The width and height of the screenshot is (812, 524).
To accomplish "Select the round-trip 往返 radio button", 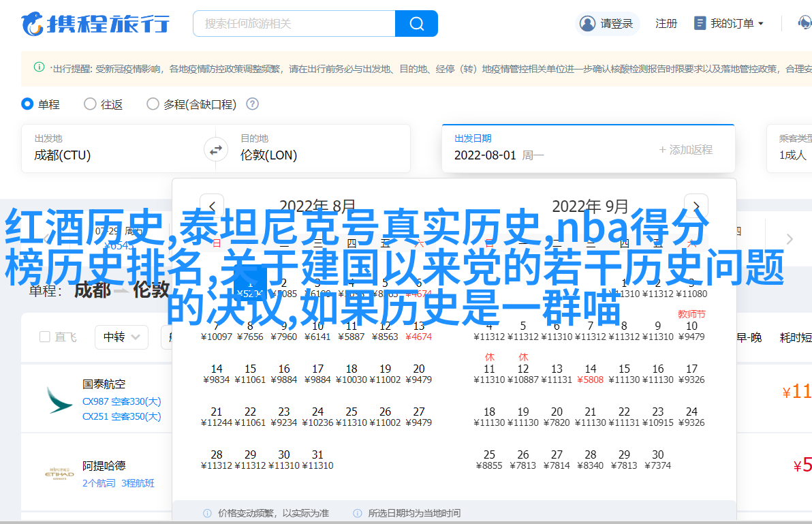I will click(x=90, y=104).
